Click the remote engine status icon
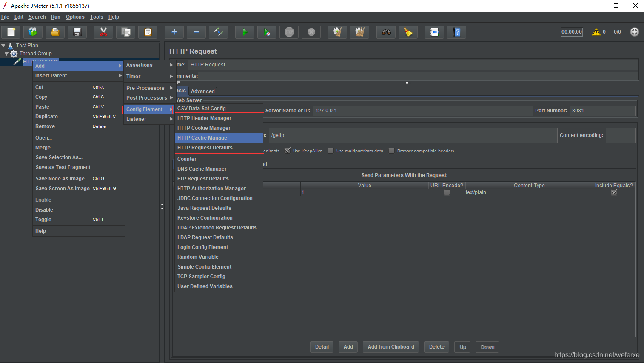Viewport: 644px width, 363px height. [634, 32]
